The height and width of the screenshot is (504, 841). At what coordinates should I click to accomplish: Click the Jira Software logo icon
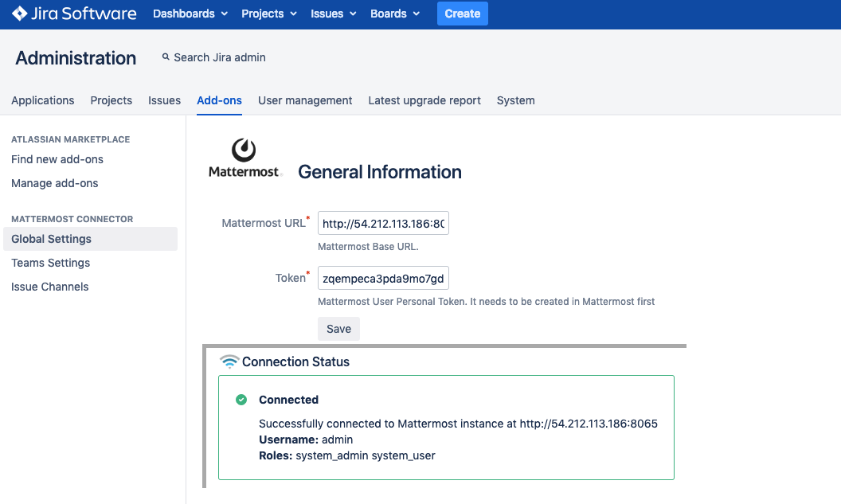(x=20, y=14)
